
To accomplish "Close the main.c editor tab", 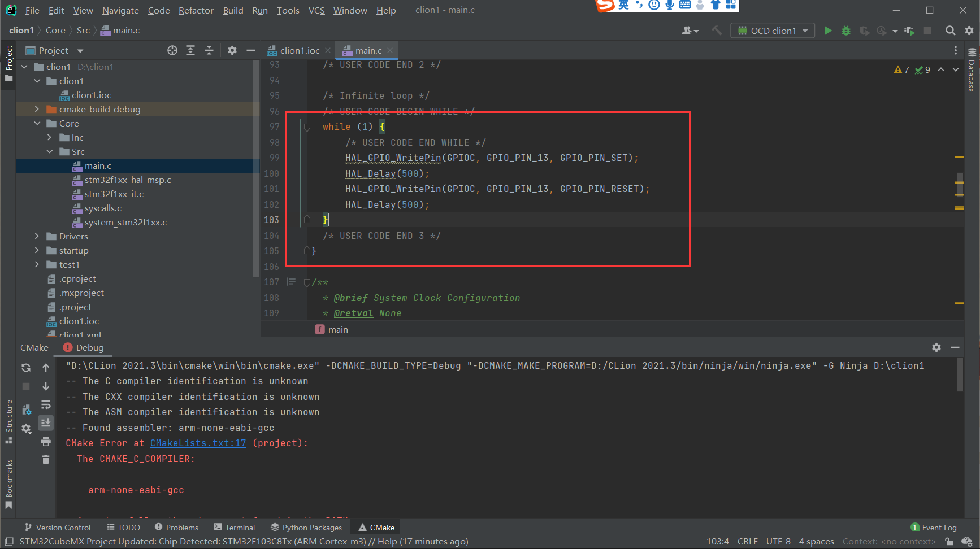I will pyautogui.click(x=390, y=50).
